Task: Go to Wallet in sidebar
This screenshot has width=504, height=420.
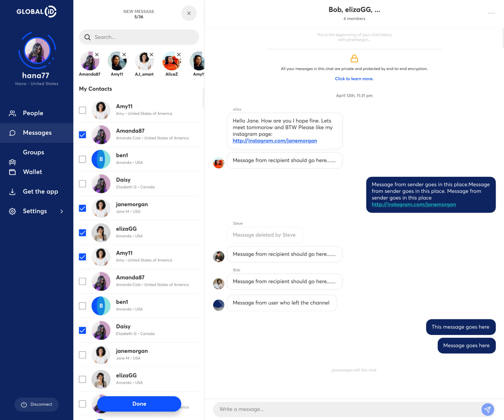Action: pyautogui.click(x=32, y=172)
